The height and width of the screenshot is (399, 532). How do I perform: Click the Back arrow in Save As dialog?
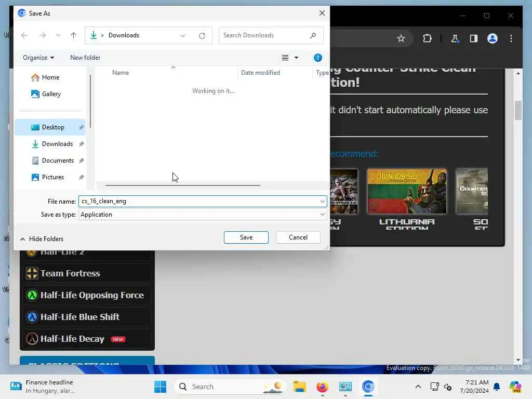24,35
